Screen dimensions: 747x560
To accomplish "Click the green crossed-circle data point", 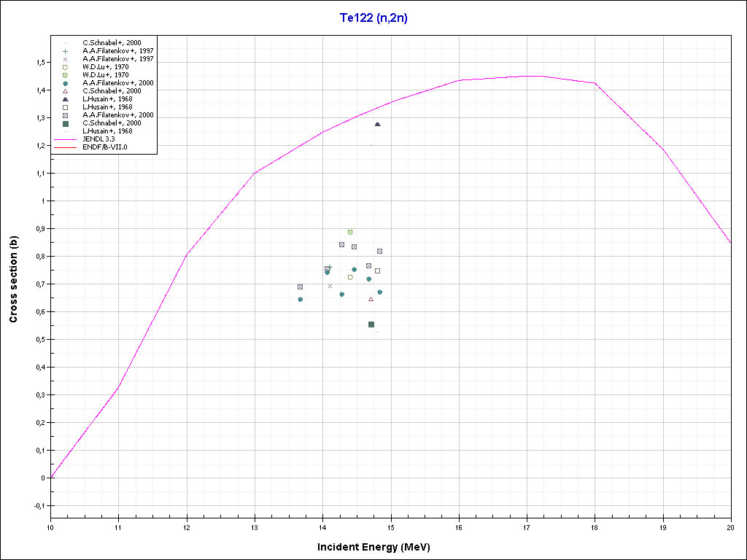I will (350, 232).
